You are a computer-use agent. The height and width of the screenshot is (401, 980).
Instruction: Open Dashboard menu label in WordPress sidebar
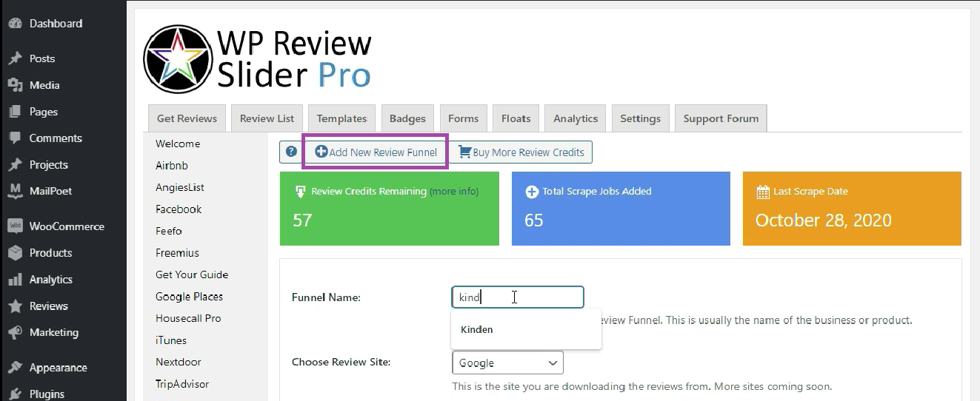tap(56, 24)
